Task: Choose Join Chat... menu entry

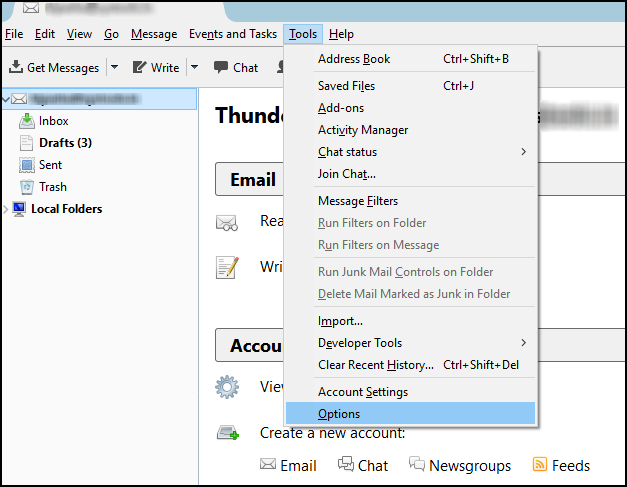Action: pyautogui.click(x=410, y=174)
